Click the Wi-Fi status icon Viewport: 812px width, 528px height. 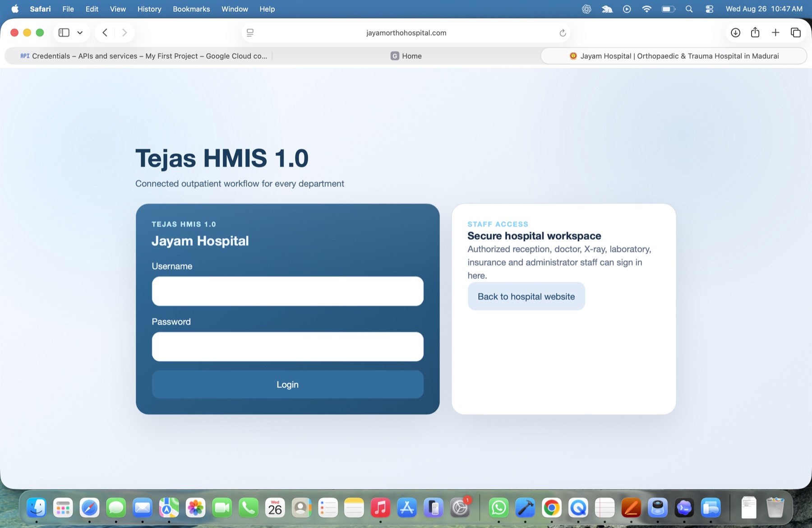point(646,9)
